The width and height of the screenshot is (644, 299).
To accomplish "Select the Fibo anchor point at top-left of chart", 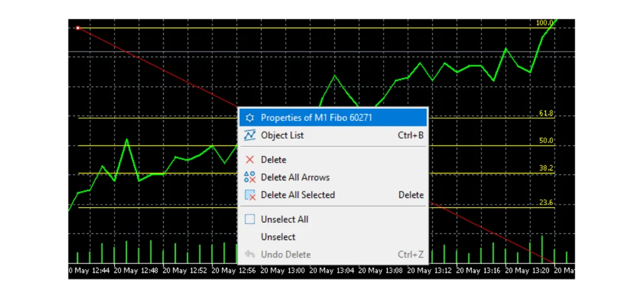I will point(77,28).
